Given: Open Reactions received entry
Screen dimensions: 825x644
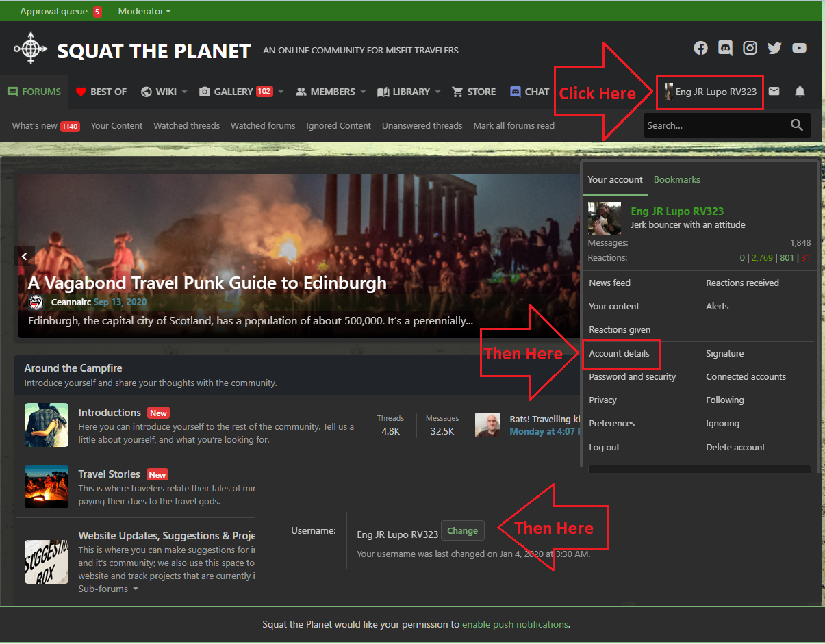Looking at the screenshot, I should point(742,283).
